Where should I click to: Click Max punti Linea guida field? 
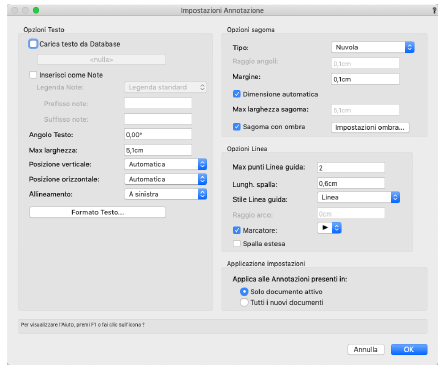pos(351,168)
